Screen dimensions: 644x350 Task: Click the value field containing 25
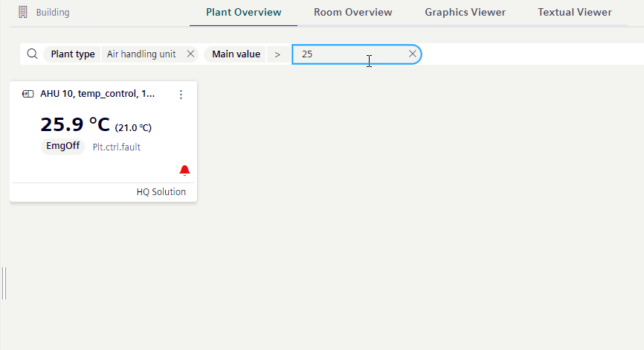click(350, 54)
